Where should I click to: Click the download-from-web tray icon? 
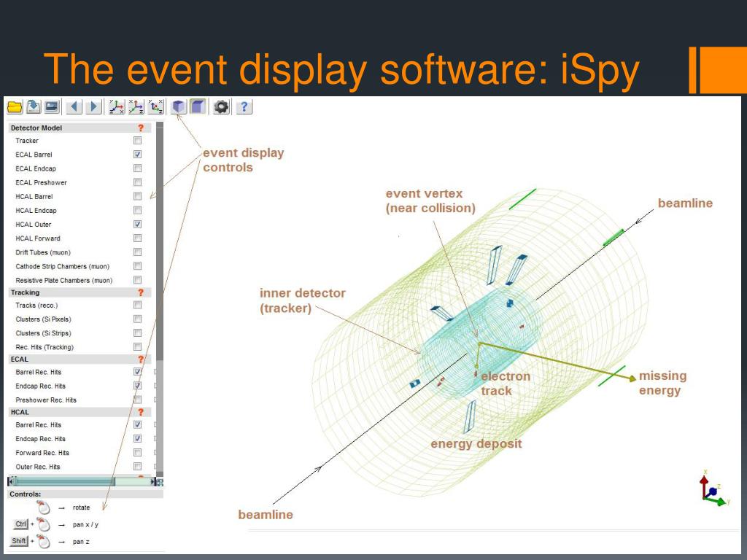34,106
